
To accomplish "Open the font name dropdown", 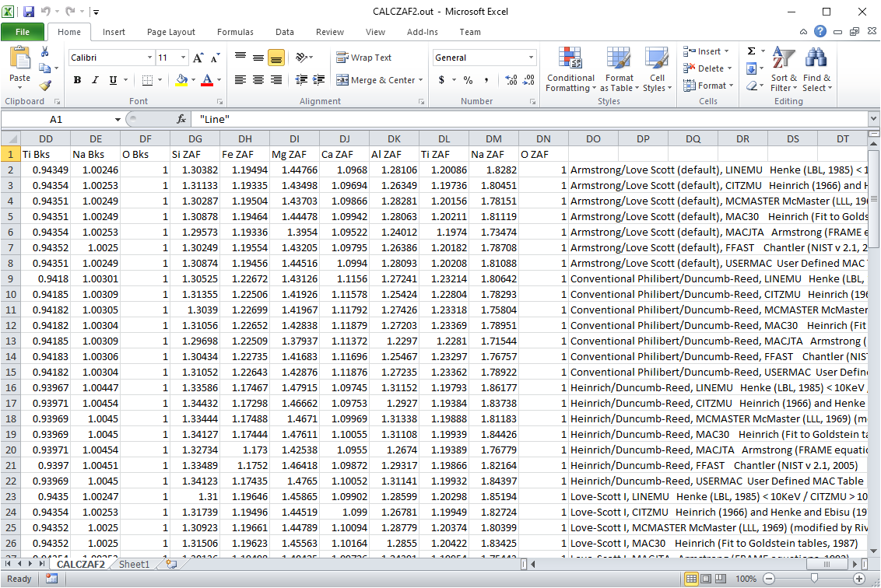I will 149,58.
